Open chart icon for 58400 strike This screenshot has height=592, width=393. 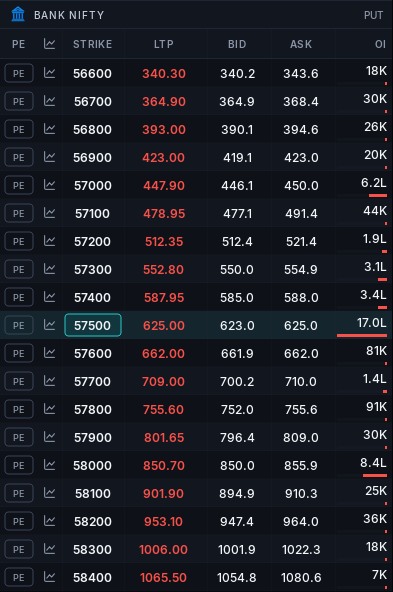pos(49,577)
